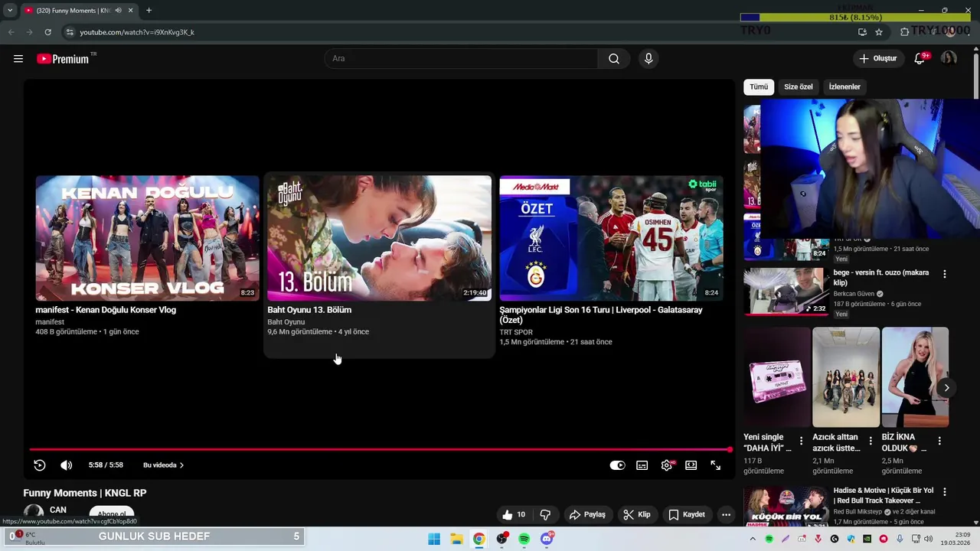Open Spotify from the taskbar

click(x=524, y=540)
